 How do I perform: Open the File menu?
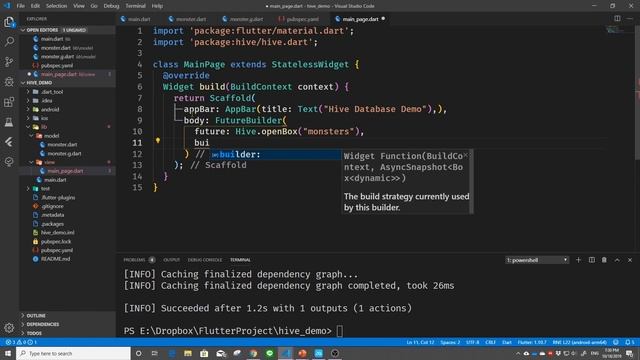20,6
